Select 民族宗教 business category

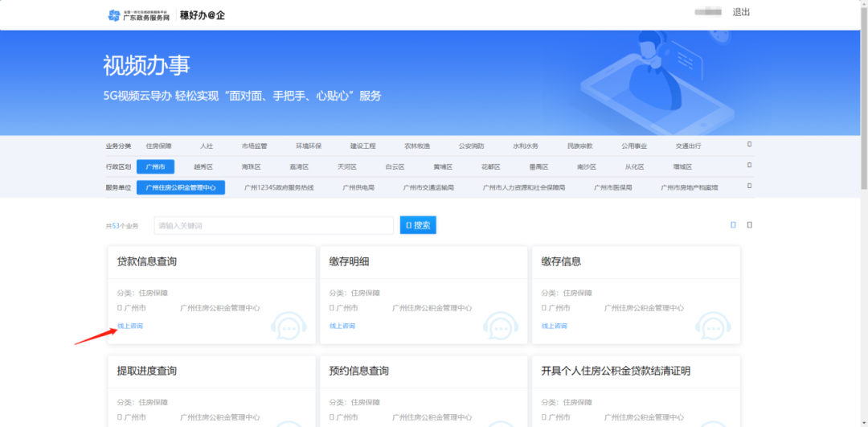579,146
